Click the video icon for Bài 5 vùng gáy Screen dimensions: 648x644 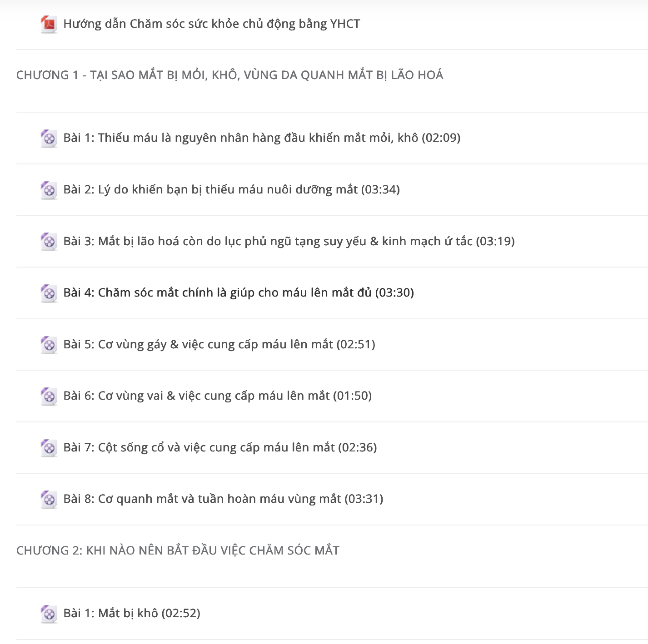pos(49,345)
